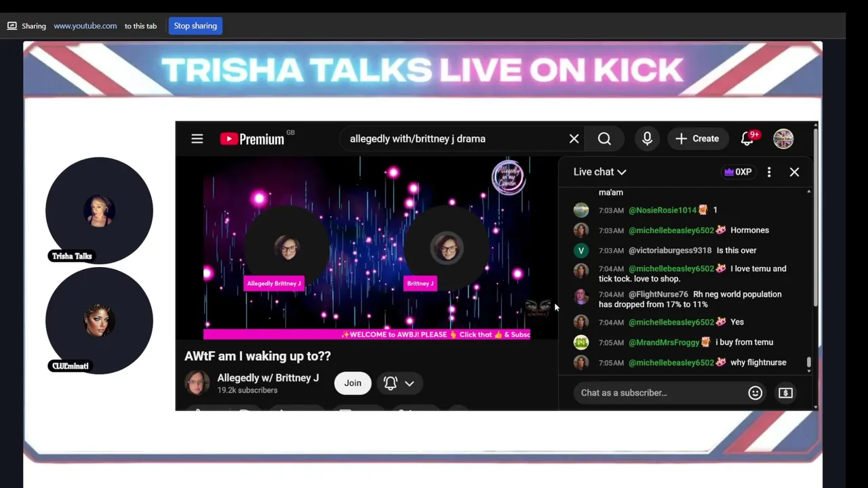The width and height of the screenshot is (868, 488).
Task: Click the 'why flightnurse' chat message
Action: pos(758,363)
